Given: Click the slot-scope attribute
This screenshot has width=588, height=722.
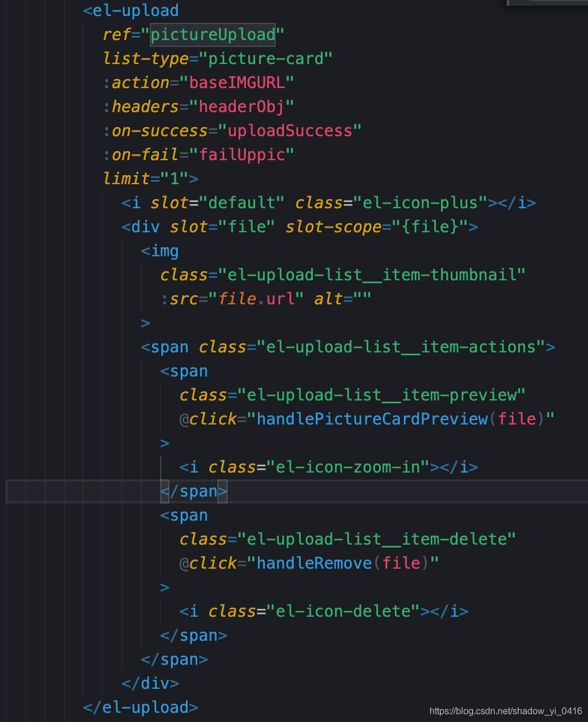Looking at the screenshot, I should click(x=333, y=227).
